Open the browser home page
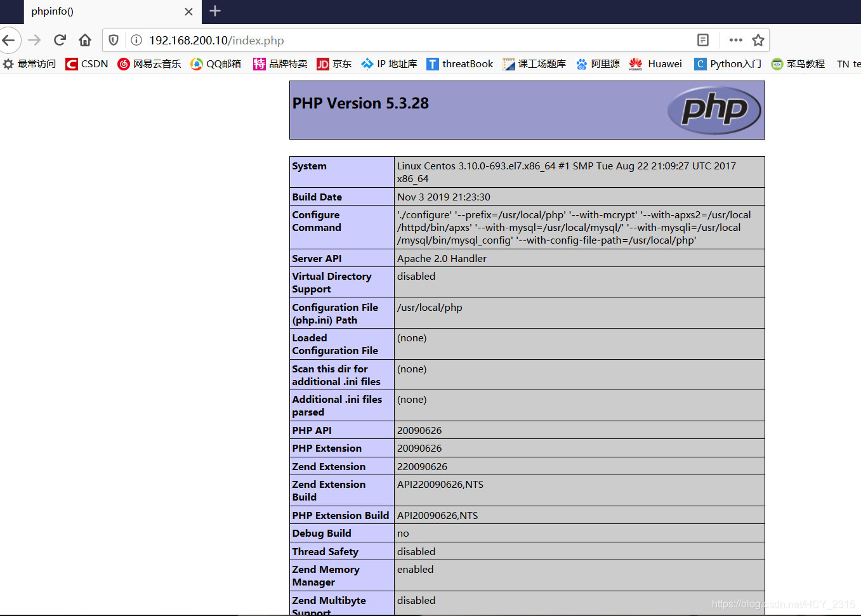The height and width of the screenshot is (616, 861). click(85, 40)
